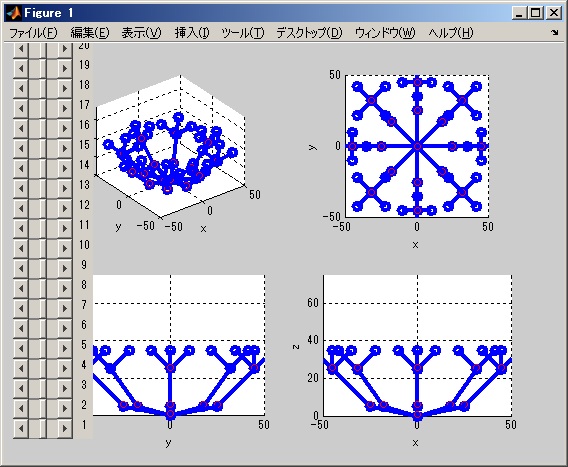Image resolution: width=568 pixels, height=467 pixels.
Task: Open the デスクトップ(D) menu
Action: (309, 33)
